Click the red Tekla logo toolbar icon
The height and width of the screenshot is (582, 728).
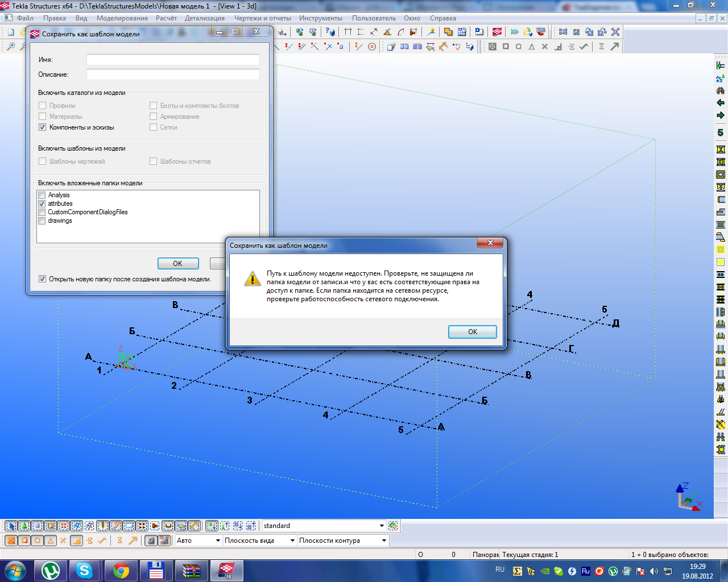pos(497,32)
